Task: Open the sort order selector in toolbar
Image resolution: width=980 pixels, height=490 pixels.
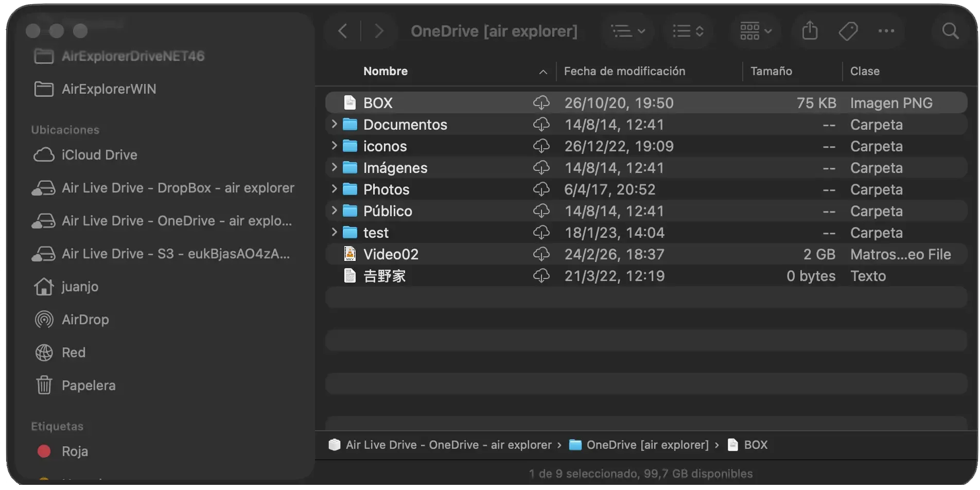Action: (688, 31)
